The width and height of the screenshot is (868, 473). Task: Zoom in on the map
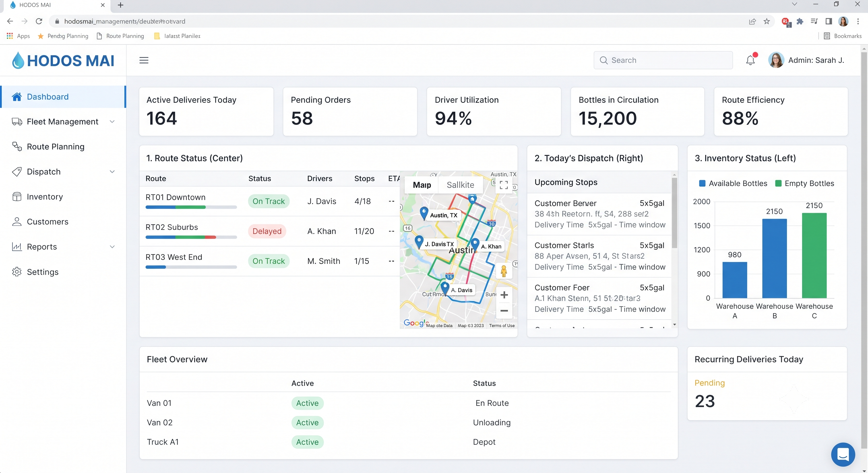(504, 295)
